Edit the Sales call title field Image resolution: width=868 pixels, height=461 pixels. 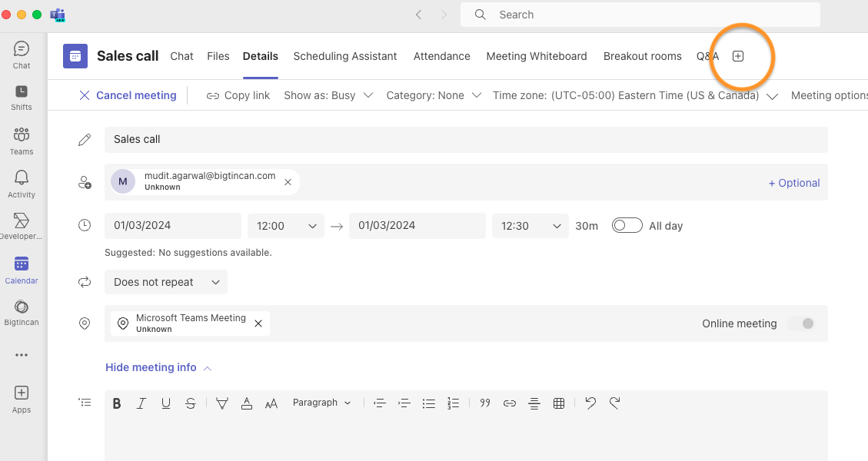click(x=466, y=140)
